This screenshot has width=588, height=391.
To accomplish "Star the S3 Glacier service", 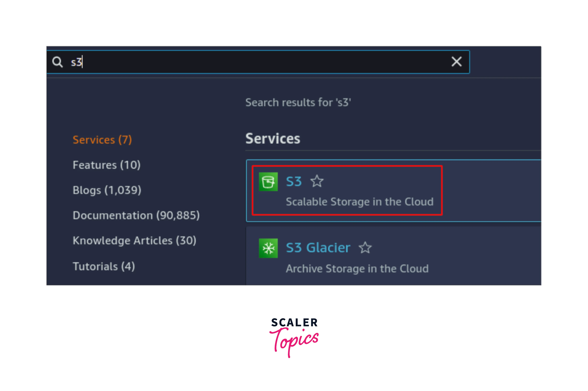I will point(365,248).
